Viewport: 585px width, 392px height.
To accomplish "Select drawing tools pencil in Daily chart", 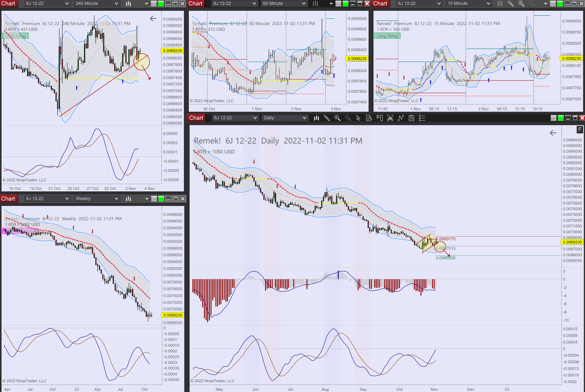I will [x=327, y=118].
